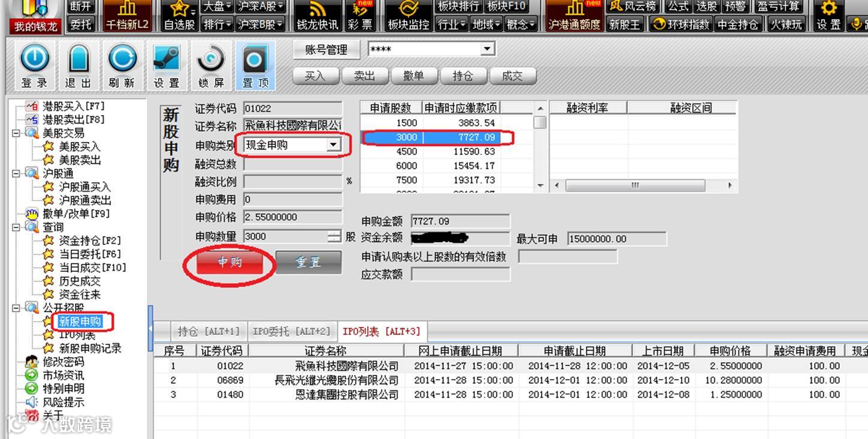Click the 登录 login power icon

pyautogui.click(x=35, y=65)
